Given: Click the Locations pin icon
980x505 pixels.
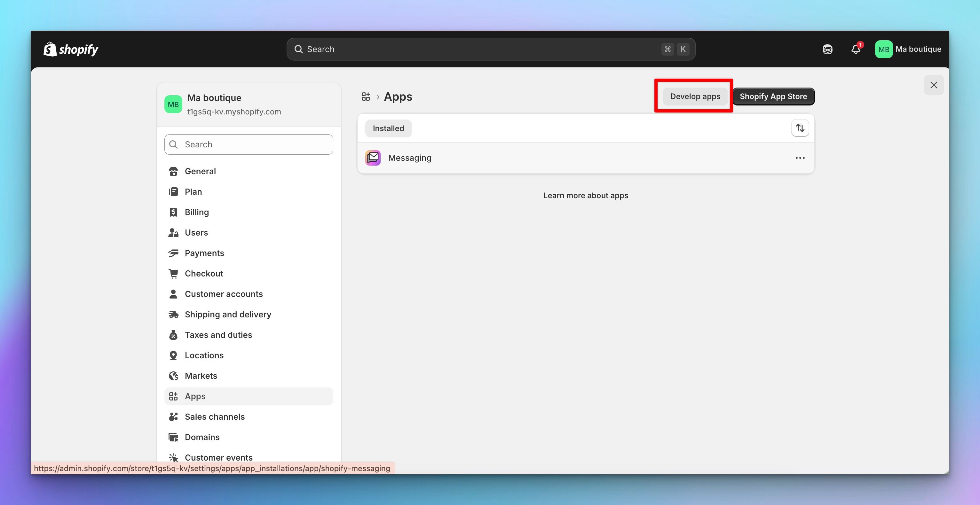Looking at the screenshot, I should tap(173, 355).
